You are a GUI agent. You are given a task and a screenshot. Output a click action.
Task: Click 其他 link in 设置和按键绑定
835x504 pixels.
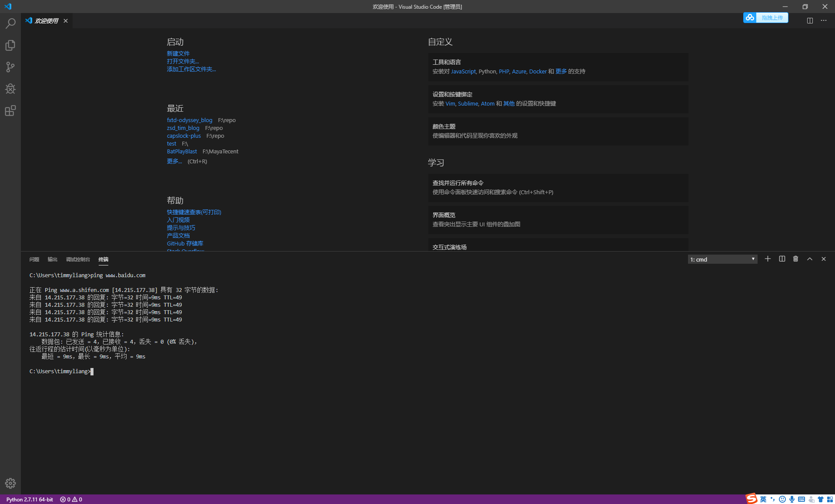tap(509, 103)
